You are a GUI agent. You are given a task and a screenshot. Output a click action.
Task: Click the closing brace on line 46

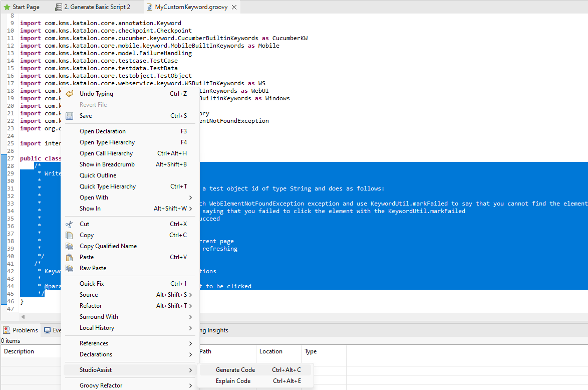pyautogui.click(x=22, y=301)
